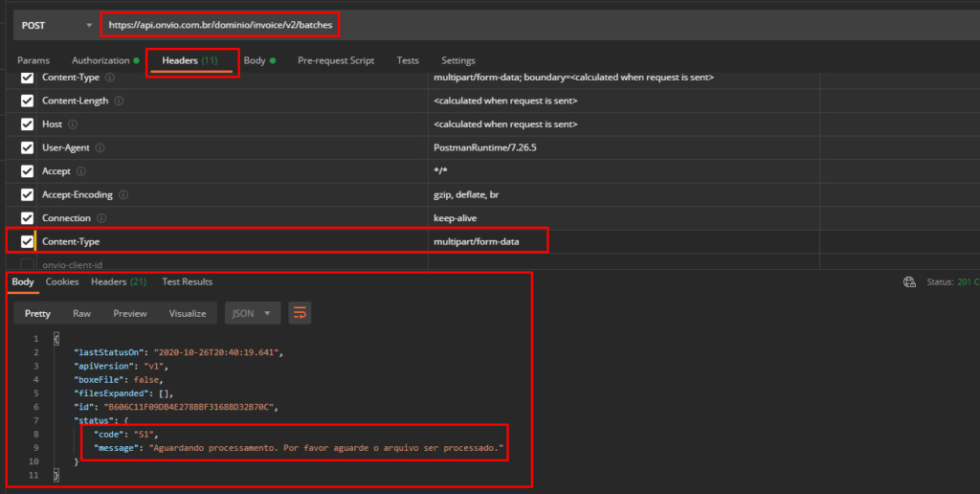Open the Pre-request Script tab
Screen dimensions: 980x494
click(336, 60)
